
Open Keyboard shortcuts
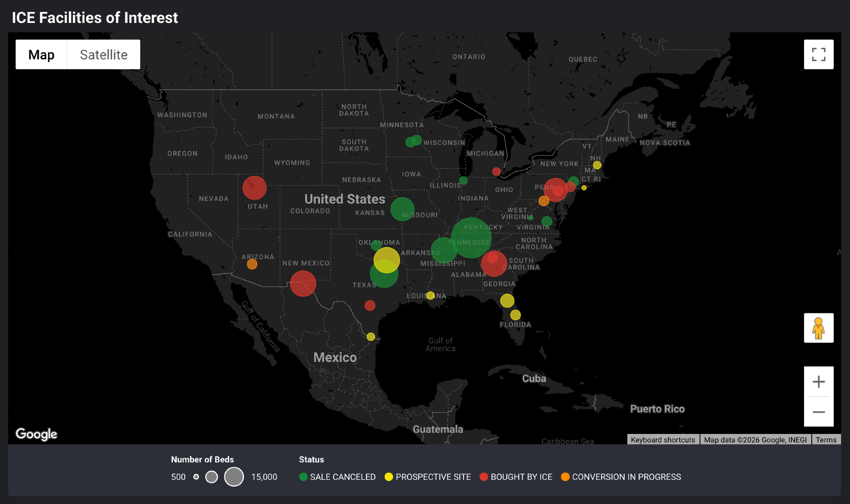(663, 439)
